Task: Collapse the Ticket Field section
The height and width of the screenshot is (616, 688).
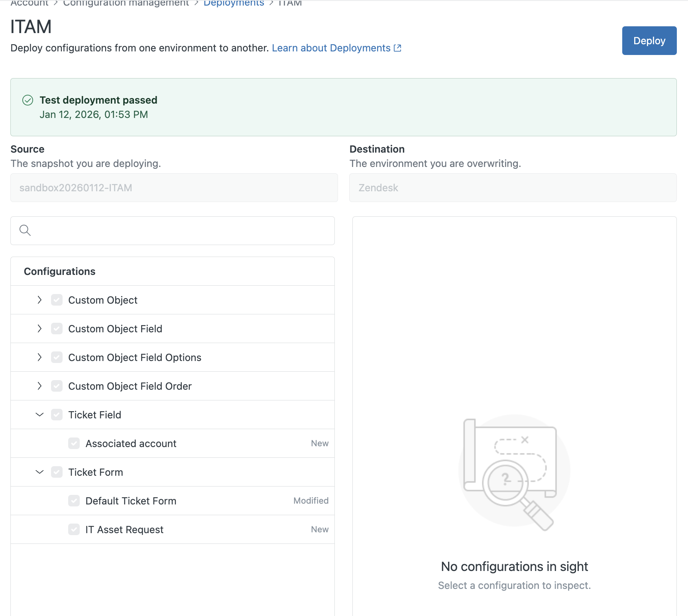Action: 39,415
